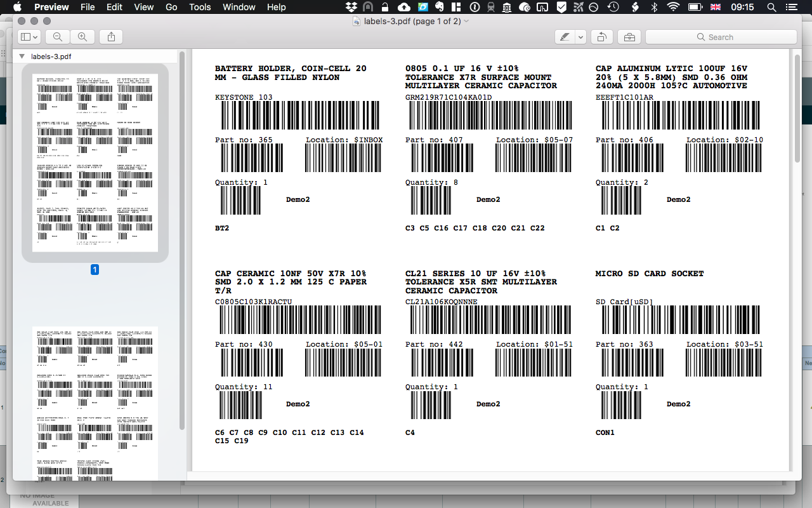Image resolution: width=812 pixels, height=508 pixels.
Task: Click 'Part no: 365' label text
Action: point(244,140)
